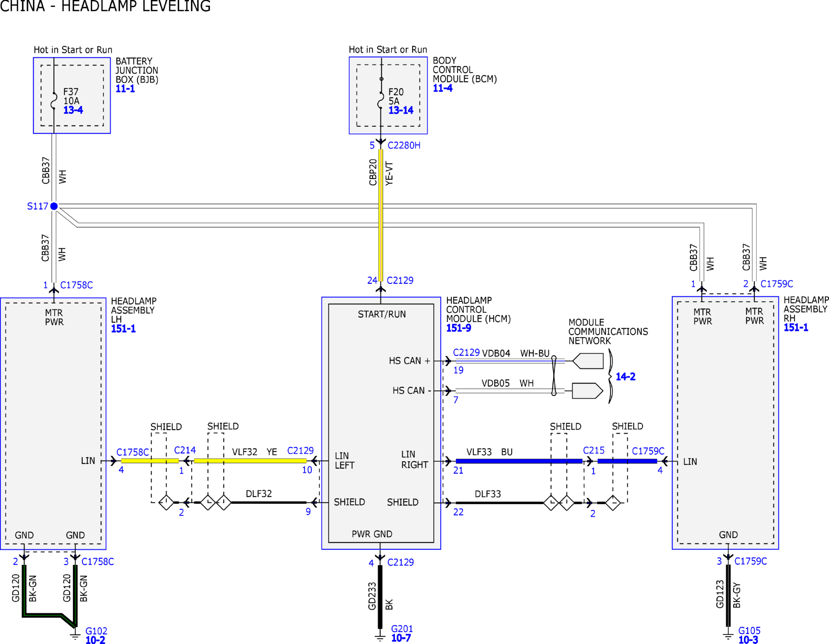This screenshot has height=644, width=829.
Task: Select pin 10 label at LIN LEFT
Action: coord(307,470)
